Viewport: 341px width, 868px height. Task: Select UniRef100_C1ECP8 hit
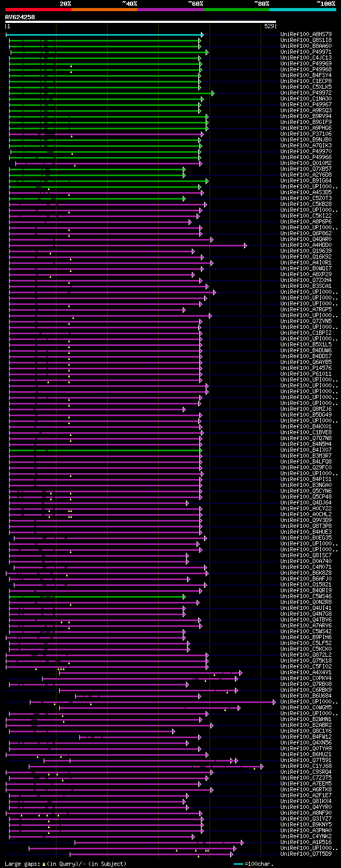tap(306, 81)
